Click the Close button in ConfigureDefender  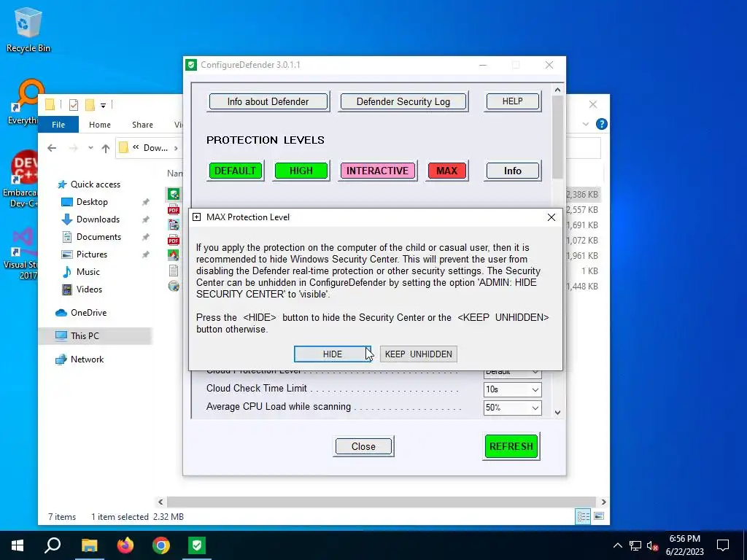click(363, 446)
